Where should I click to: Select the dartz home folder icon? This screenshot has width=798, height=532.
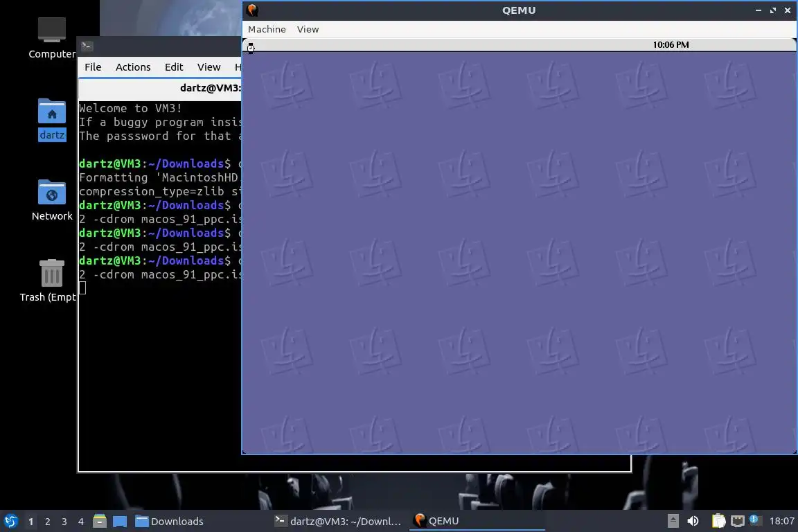52,120
